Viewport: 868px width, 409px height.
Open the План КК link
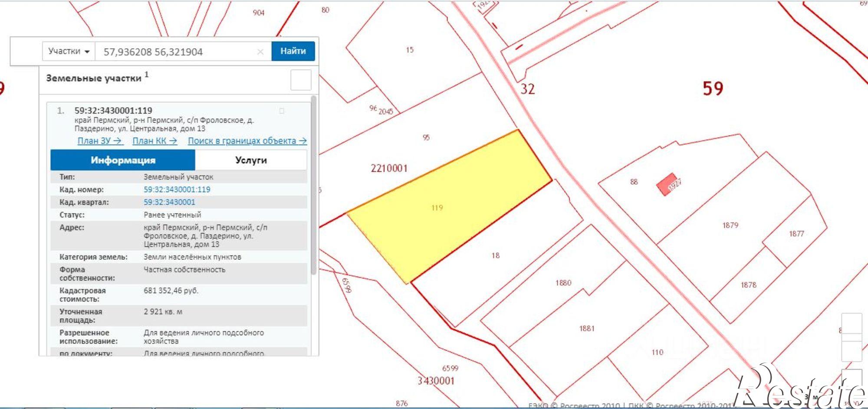(x=155, y=141)
